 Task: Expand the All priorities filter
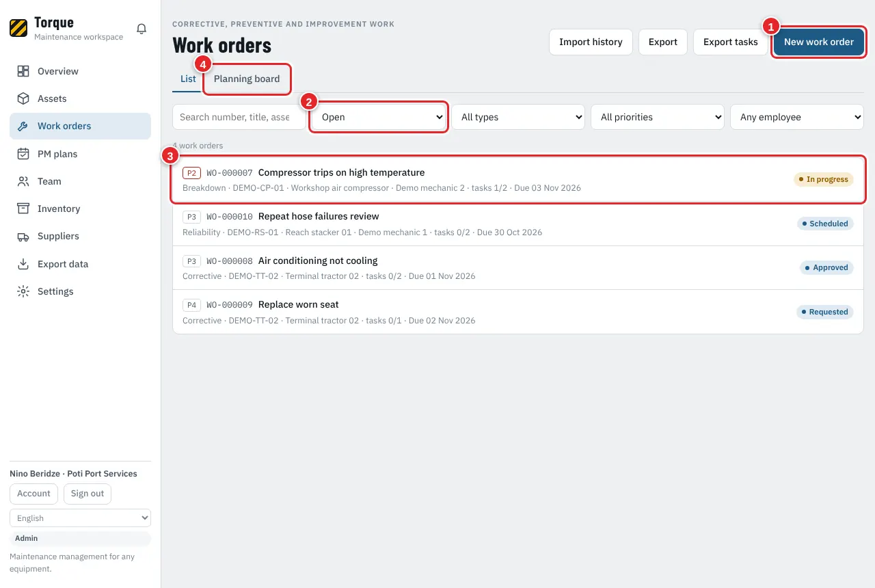pyautogui.click(x=658, y=117)
